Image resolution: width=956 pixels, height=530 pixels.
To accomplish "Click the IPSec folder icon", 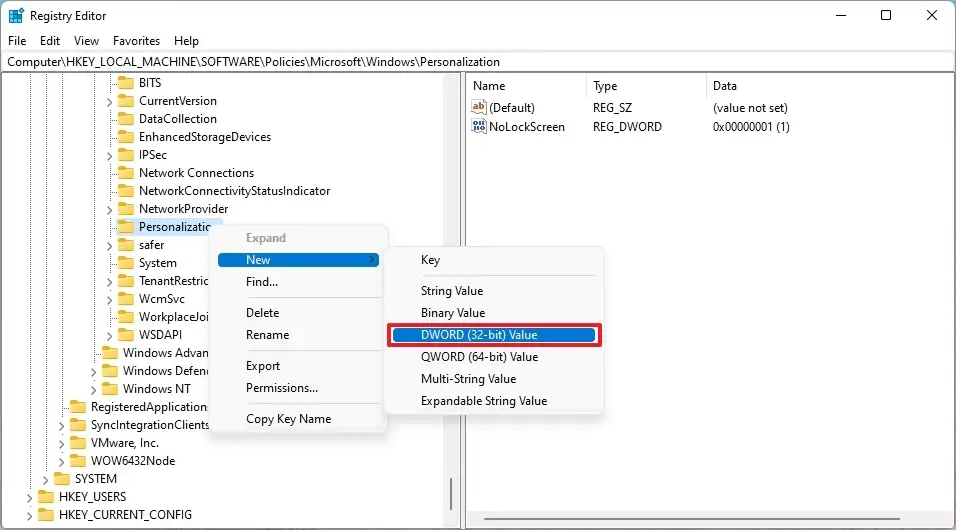I will coord(126,154).
